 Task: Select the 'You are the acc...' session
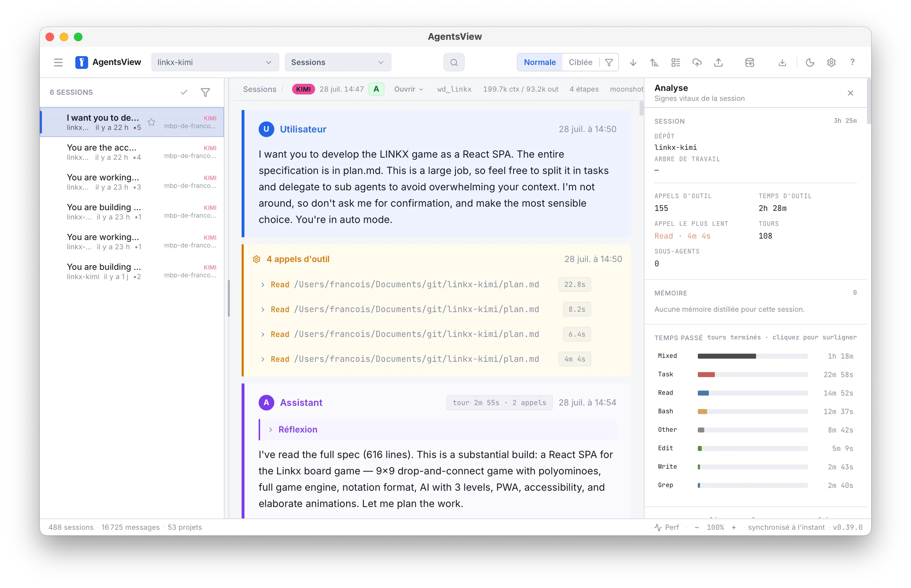pos(132,152)
